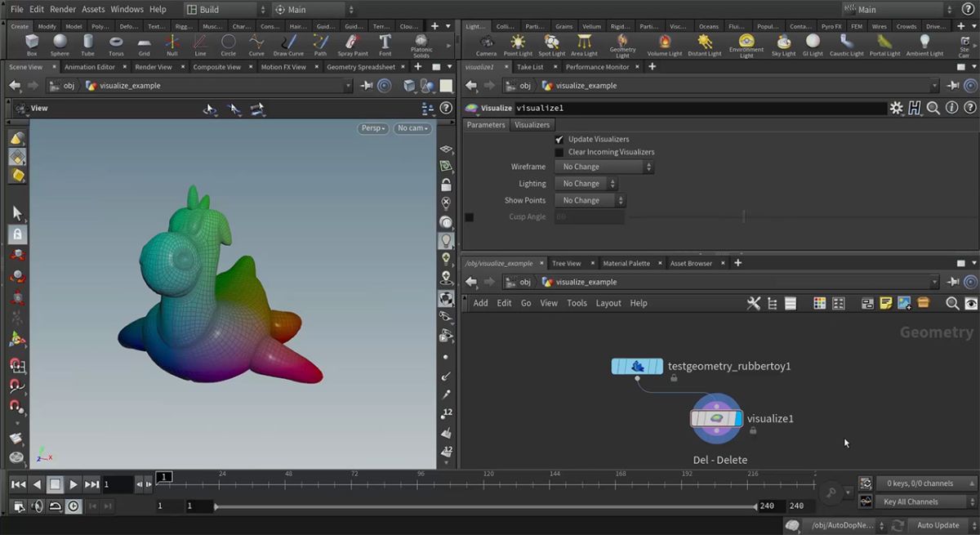Expand the Show Points dropdown
This screenshot has height=535, width=980.
coord(590,200)
